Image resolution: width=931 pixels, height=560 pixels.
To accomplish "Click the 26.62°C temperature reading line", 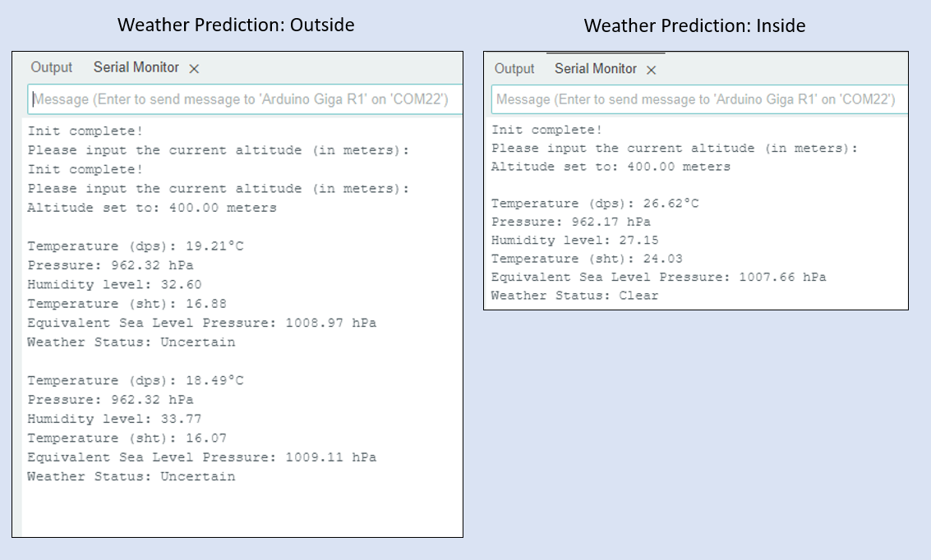I will click(x=595, y=204).
